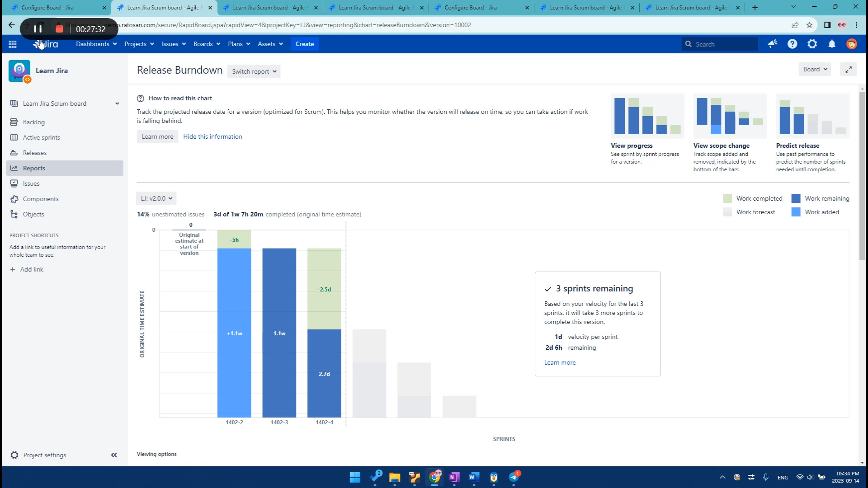Open the Issues top navigation menu

(x=174, y=44)
